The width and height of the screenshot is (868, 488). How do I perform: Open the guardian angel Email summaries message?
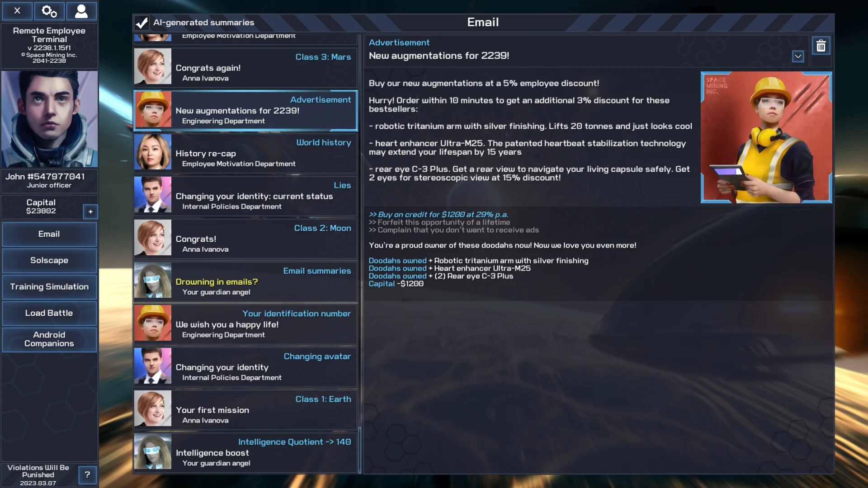tap(245, 281)
